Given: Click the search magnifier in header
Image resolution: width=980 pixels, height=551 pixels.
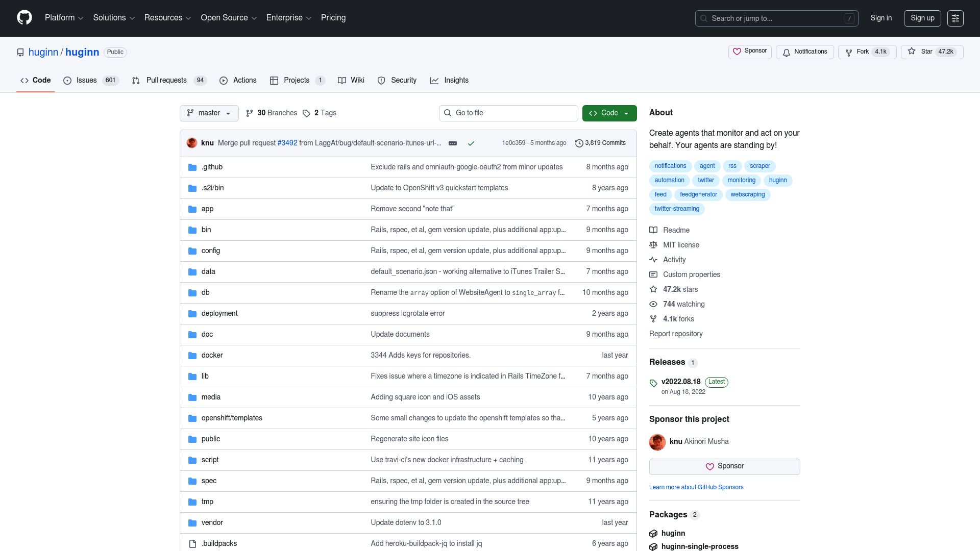Looking at the screenshot, I should click(704, 18).
